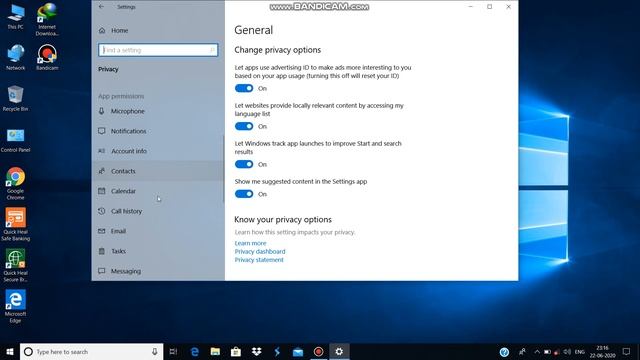Open Task View in taskbar
This screenshot has height=360, width=640.
[x=173, y=351]
